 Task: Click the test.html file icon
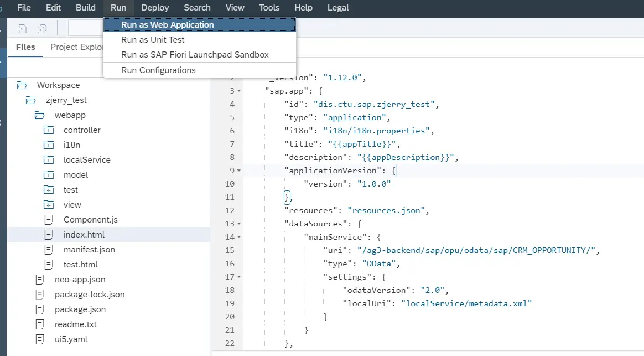(49, 265)
